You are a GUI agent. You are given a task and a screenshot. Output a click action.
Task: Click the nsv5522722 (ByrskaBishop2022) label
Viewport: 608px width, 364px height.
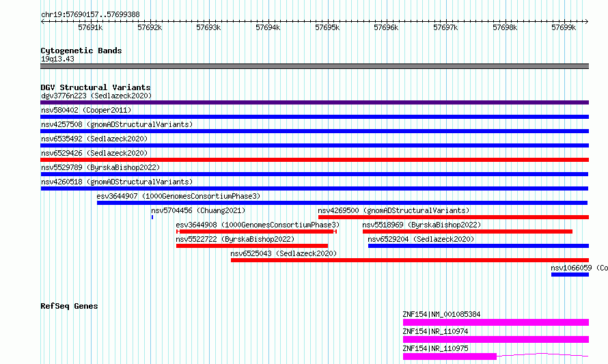pos(235,239)
